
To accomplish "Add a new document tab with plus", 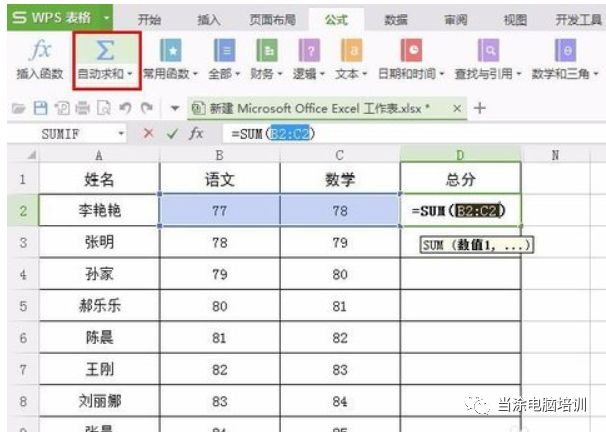I will point(480,108).
